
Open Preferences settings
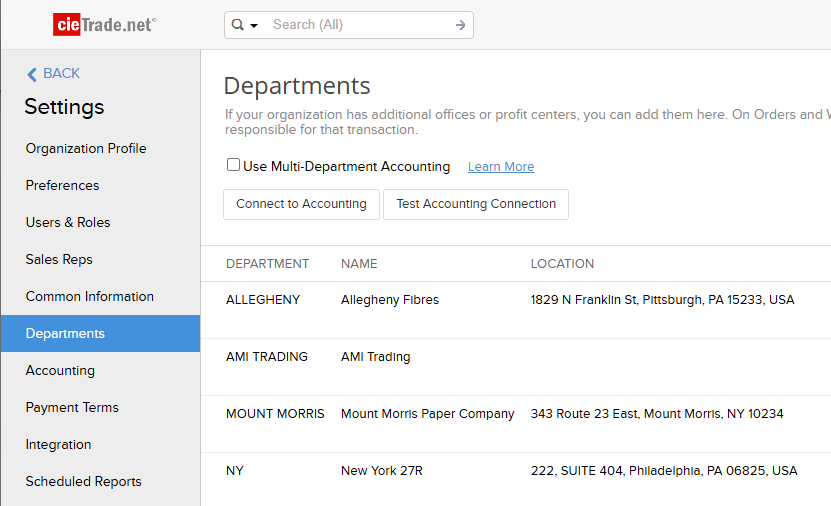[x=63, y=185]
